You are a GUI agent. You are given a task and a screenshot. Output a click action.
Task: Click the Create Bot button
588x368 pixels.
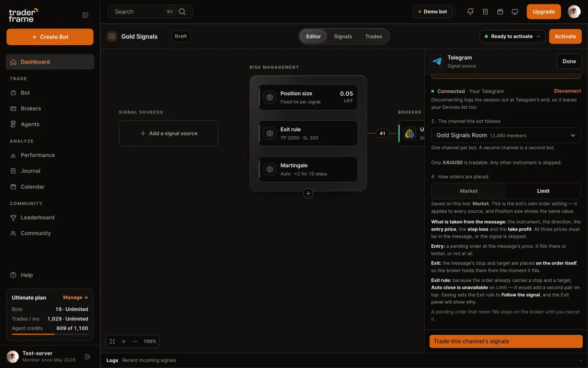coord(50,37)
